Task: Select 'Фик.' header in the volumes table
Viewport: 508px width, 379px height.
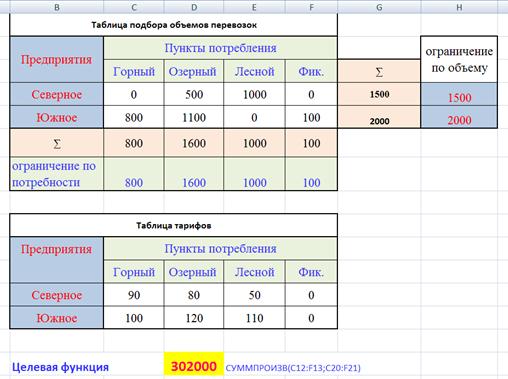Action: [311, 71]
